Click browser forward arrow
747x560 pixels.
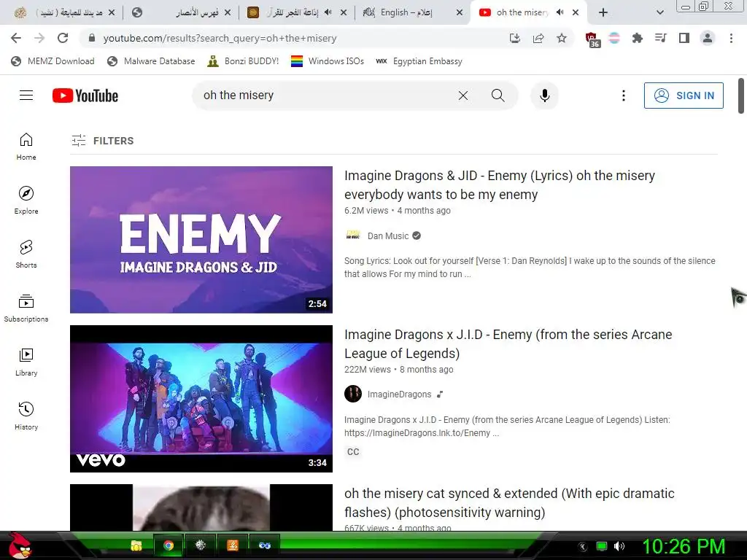(x=39, y=38)
